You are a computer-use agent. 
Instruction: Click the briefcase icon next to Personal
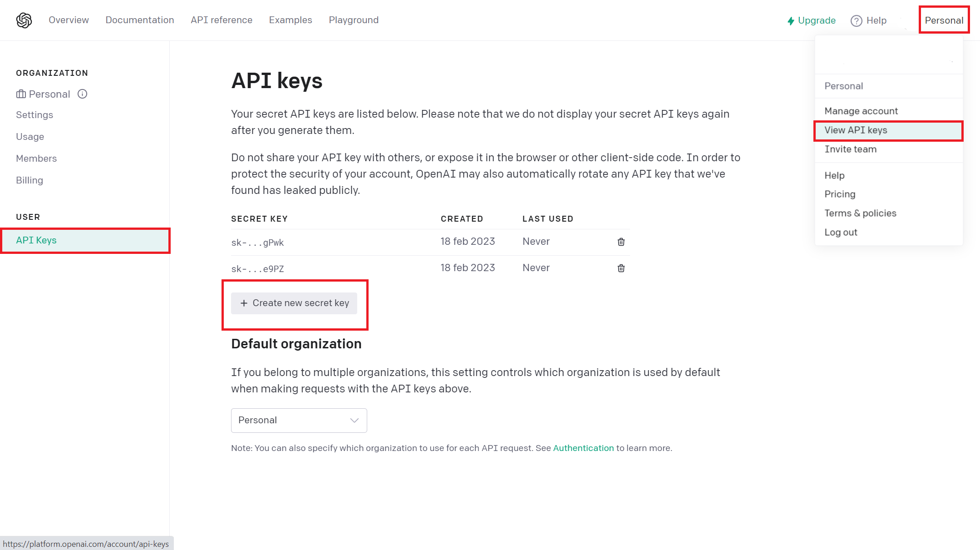pyautogui.click(x=21, y=94)
